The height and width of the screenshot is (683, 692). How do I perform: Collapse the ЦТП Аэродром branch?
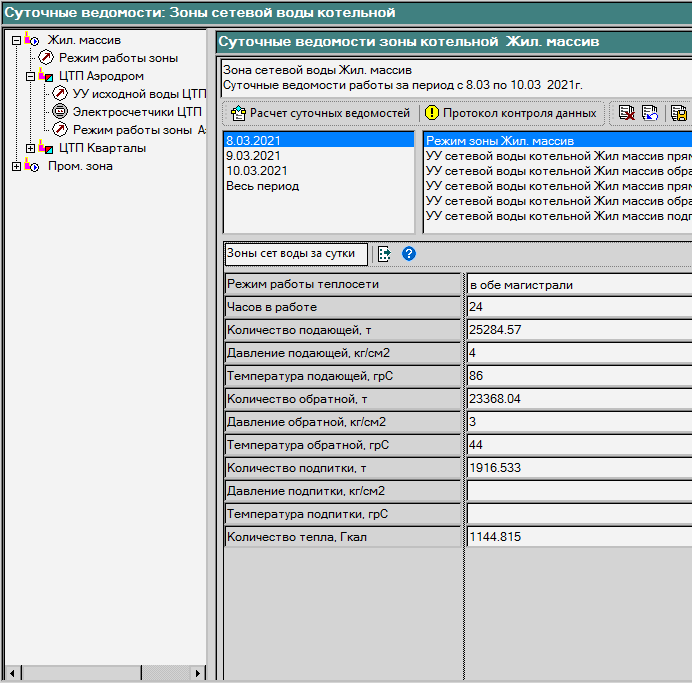point(31,76)
